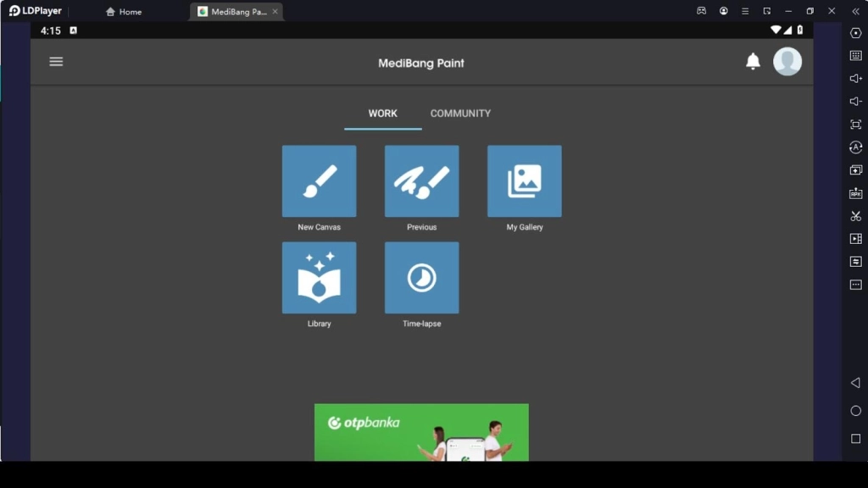The image size is (868, 488).
Task: Decrease emulator volume
Action: (x=856, y=102)
